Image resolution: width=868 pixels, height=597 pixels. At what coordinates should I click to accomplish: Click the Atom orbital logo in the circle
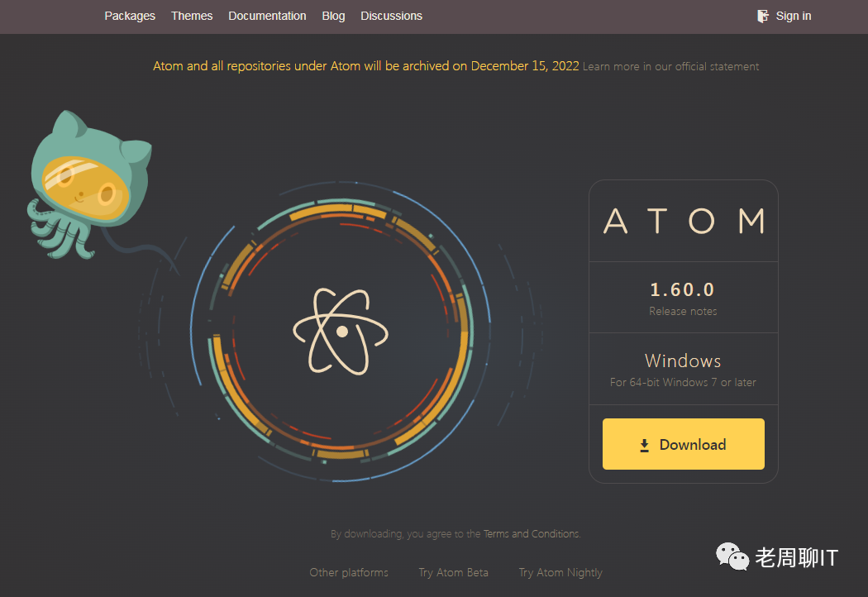341,332
